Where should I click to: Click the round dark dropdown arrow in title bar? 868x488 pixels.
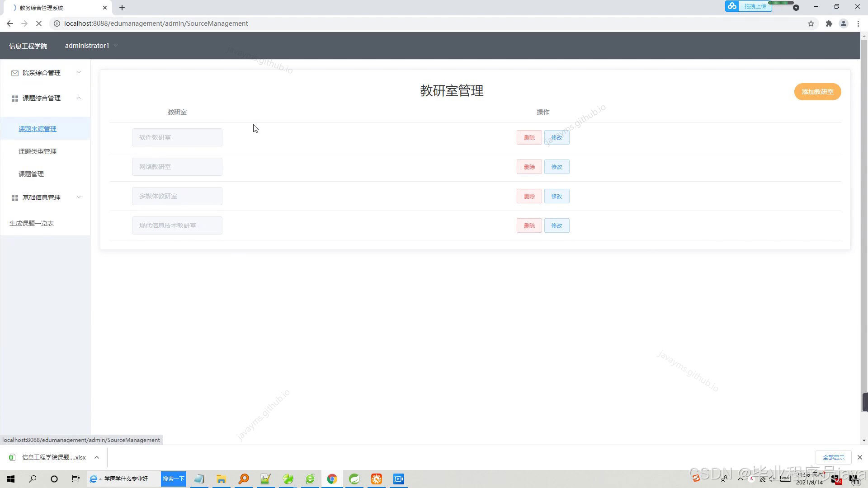coord(796,7)
